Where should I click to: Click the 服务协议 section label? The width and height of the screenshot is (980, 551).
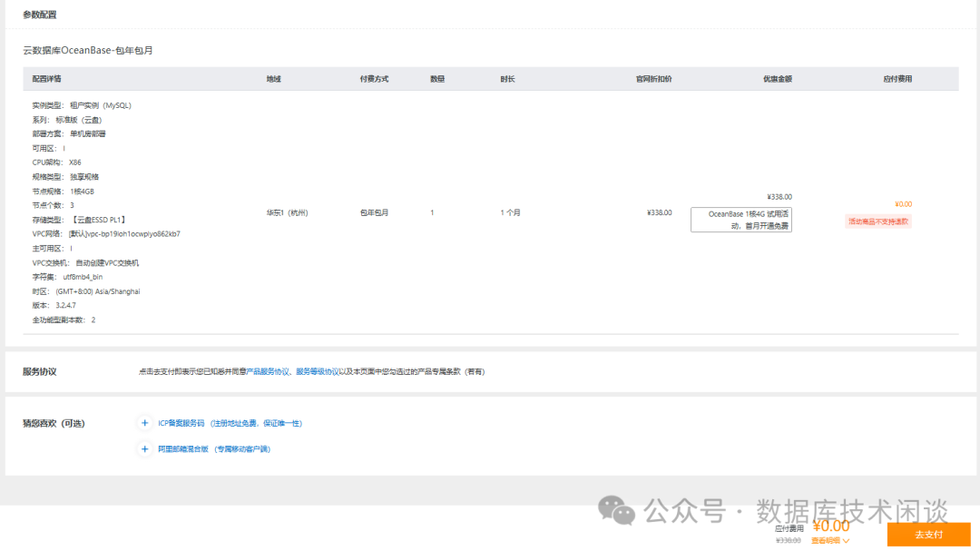[39, 371]
